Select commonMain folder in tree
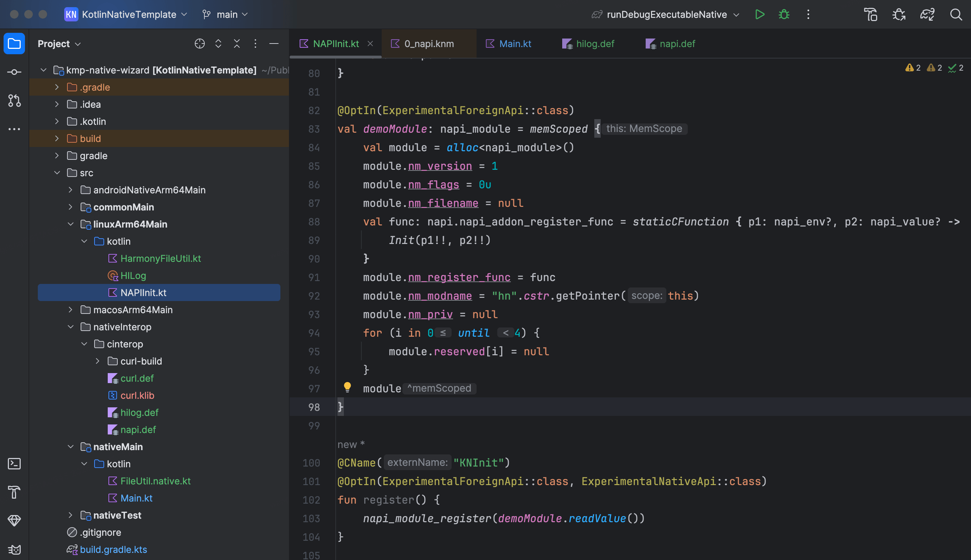 tap(123, 207)
